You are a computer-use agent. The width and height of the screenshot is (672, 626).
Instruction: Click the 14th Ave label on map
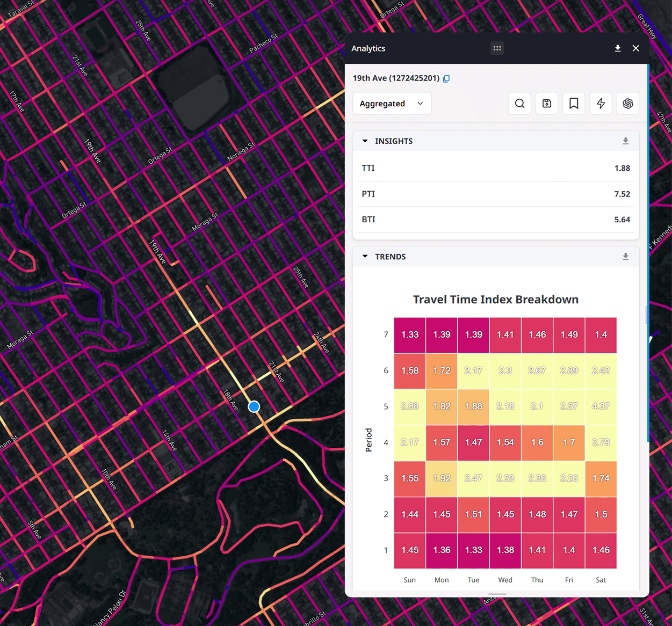(169, 440)
